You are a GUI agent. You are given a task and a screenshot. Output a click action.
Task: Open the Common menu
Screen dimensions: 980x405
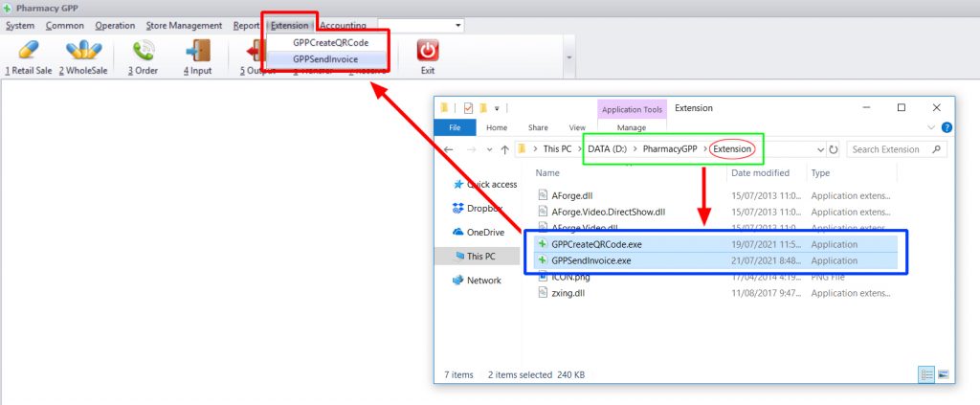coord(64,26)
